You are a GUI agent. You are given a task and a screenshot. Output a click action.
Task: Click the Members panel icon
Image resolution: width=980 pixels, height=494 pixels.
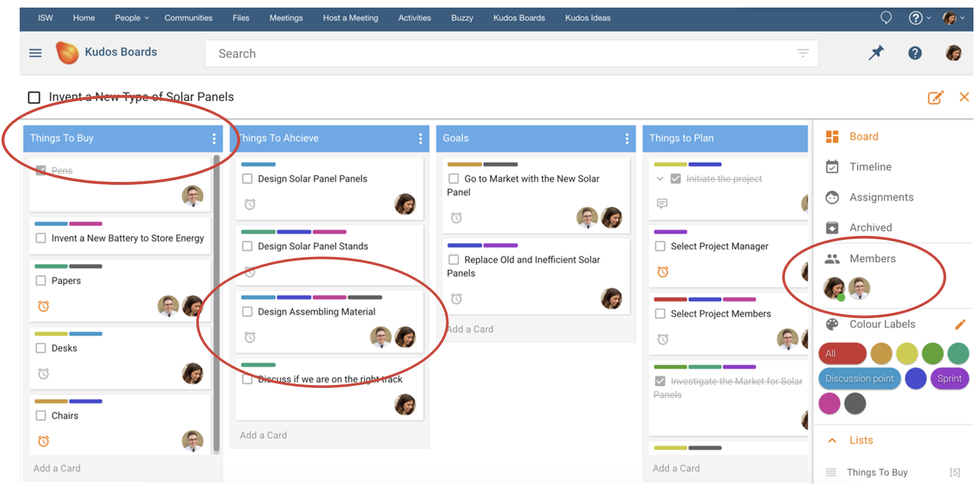click(x=832, y=258)
